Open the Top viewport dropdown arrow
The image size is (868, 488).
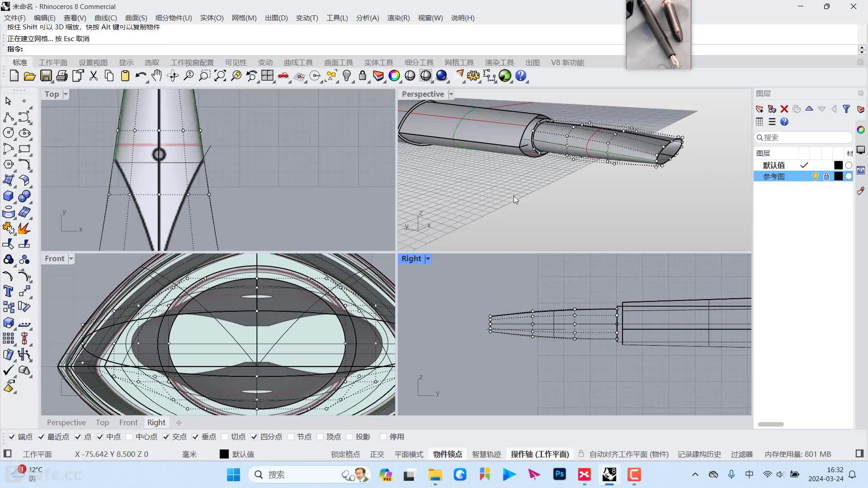[x=66, y=94]
